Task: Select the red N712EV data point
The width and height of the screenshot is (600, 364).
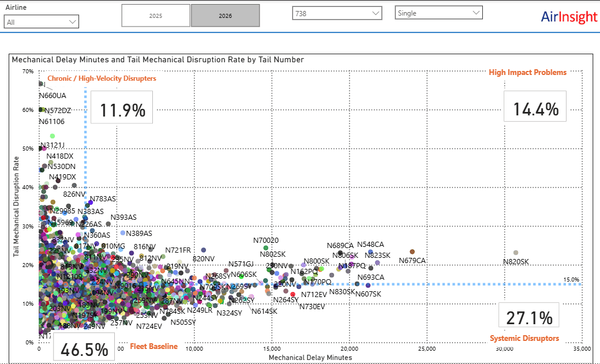Action: point(293,294)
